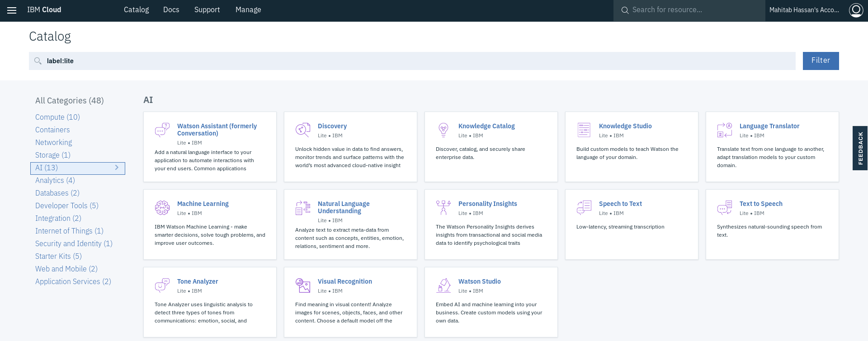
Task: Click the 'Low-latency, streaming transcription' description
Action: pos(620,227)
